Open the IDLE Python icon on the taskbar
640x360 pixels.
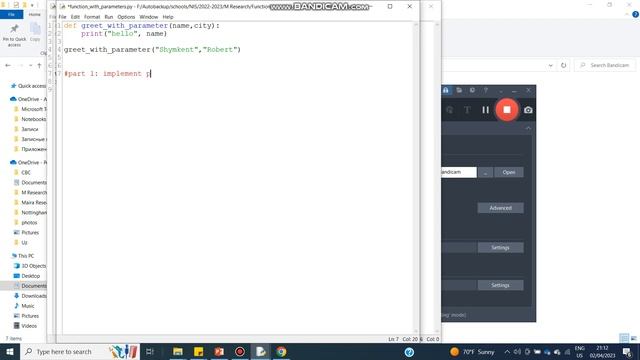260,351
